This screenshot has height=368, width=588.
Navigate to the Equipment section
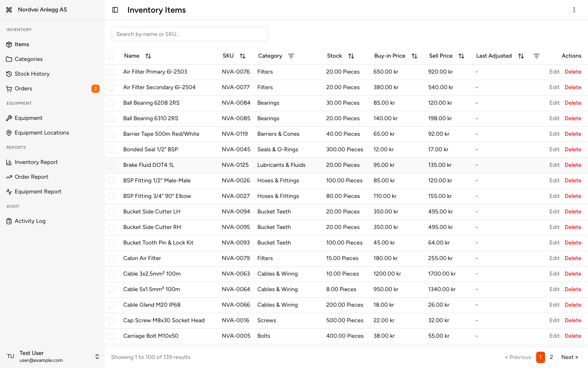[29, 118]
